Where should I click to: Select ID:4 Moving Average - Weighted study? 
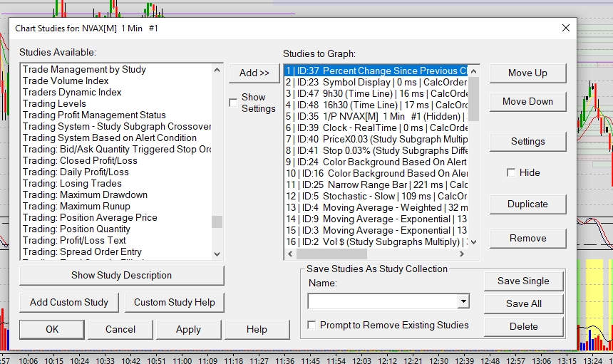(x=376, y=208)
